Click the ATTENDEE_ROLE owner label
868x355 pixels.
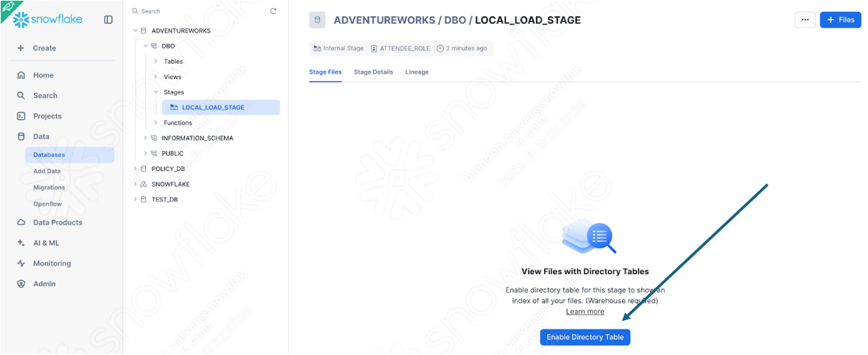[x=405, y=49]
